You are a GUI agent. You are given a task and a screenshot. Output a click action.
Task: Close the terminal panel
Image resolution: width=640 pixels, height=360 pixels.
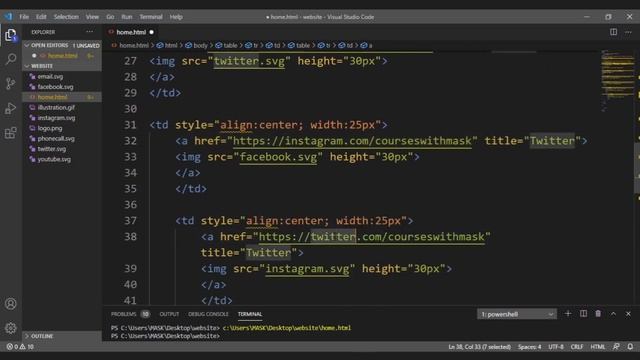pos(628,313)
